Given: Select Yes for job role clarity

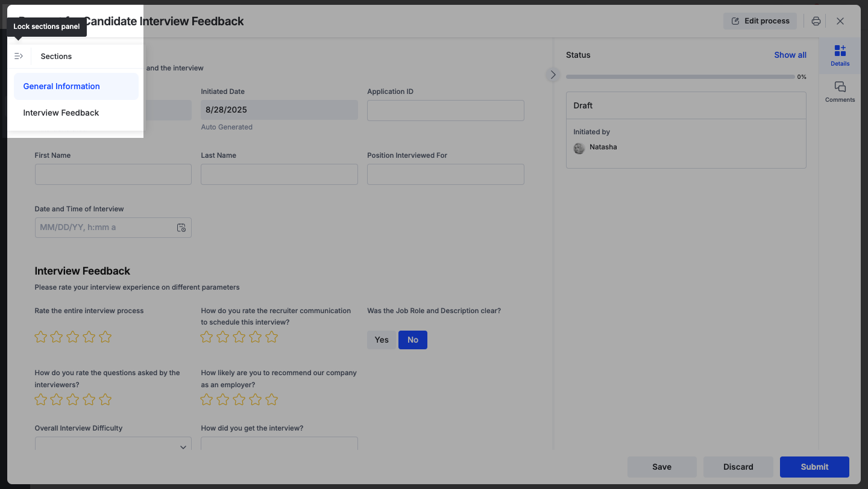Looking at the screenshot, I should point(382,340).
